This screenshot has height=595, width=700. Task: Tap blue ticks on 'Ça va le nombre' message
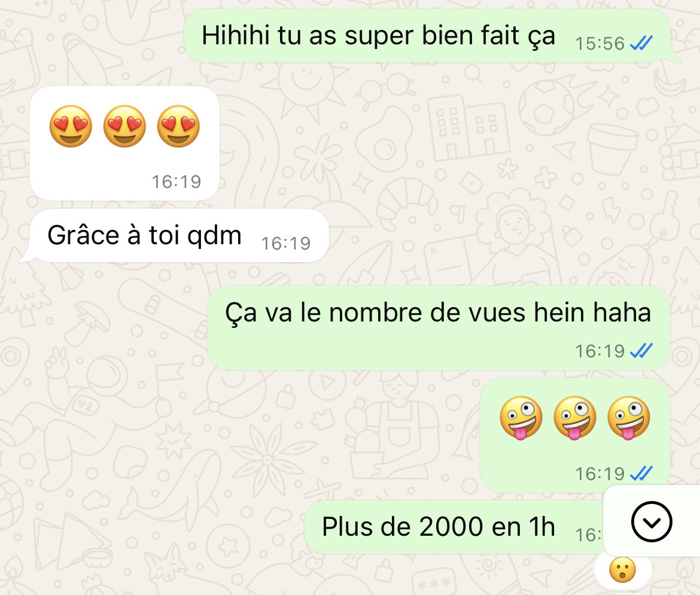coord(641,351)
